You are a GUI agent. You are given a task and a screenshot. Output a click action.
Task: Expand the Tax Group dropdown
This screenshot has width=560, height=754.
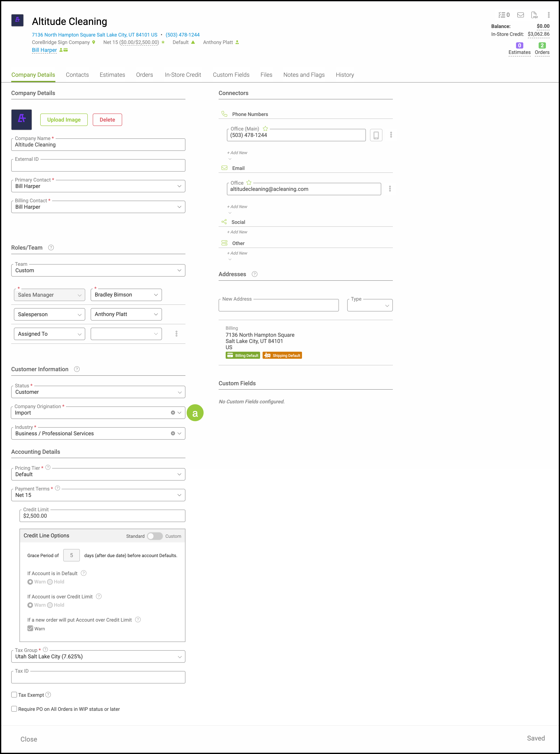coord(98,657)
